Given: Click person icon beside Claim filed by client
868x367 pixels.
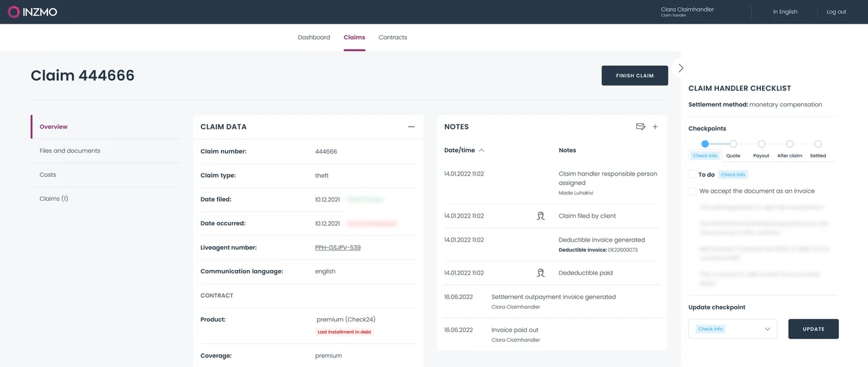Looking at the screenshot, I should pyautogui.click(x=540, y=216).
